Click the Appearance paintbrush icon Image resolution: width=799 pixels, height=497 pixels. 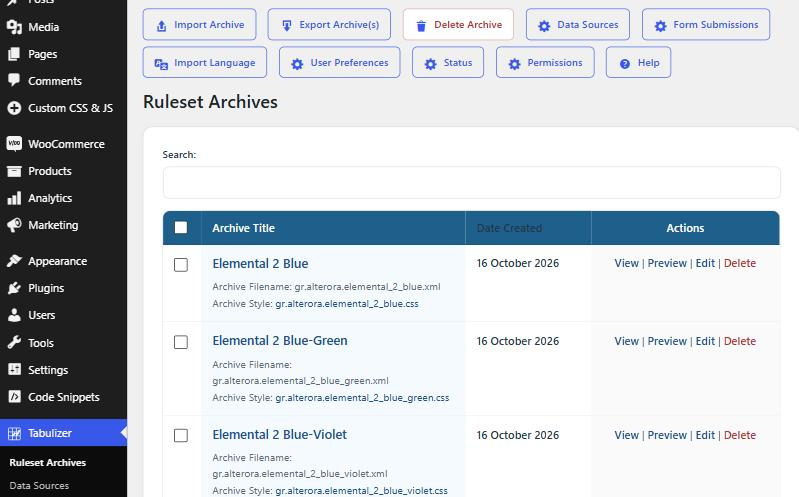coord(14,261)
